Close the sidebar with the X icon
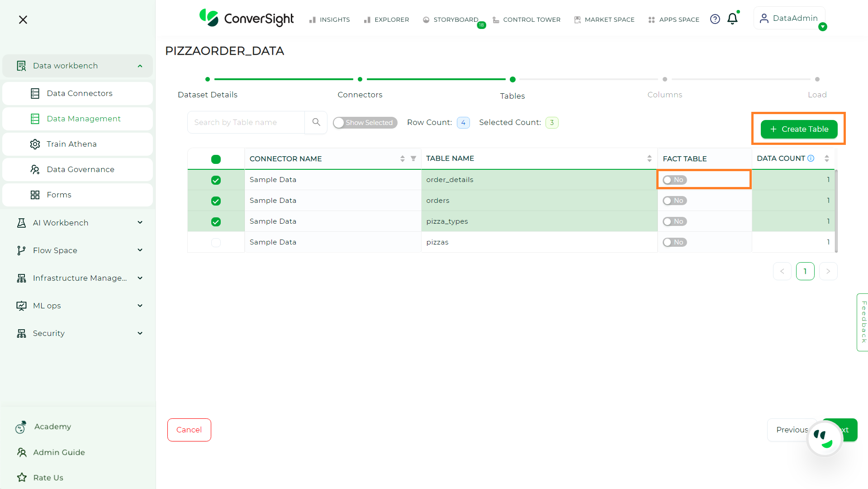The image size is (868, 489). (x=23, y=19)
